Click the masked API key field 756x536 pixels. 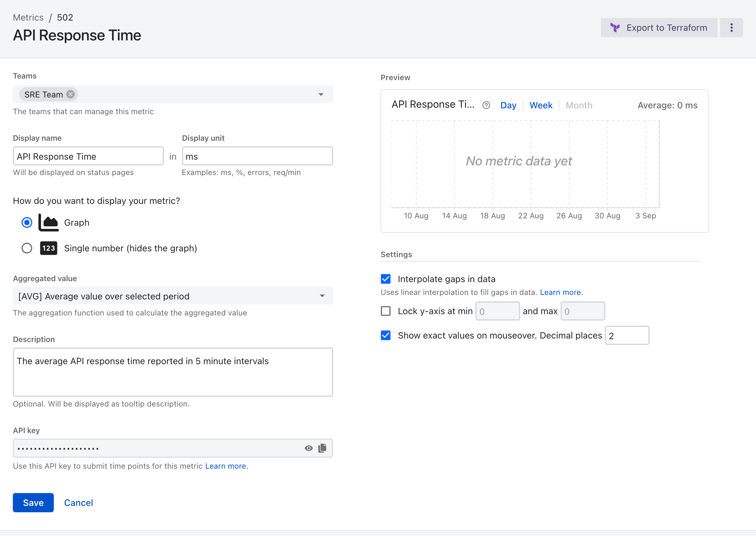tap(173, 448)
